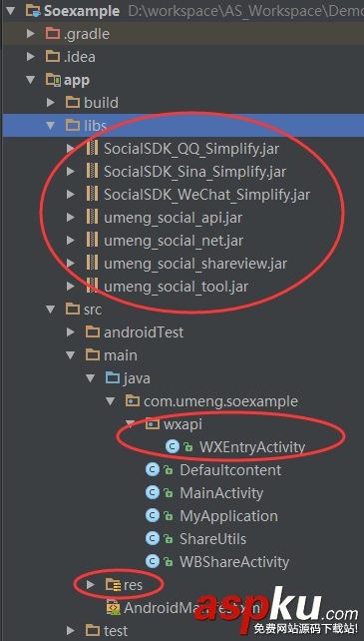
Task: Expand the androidTest folder arrow
Action: (x=71, y=331)
